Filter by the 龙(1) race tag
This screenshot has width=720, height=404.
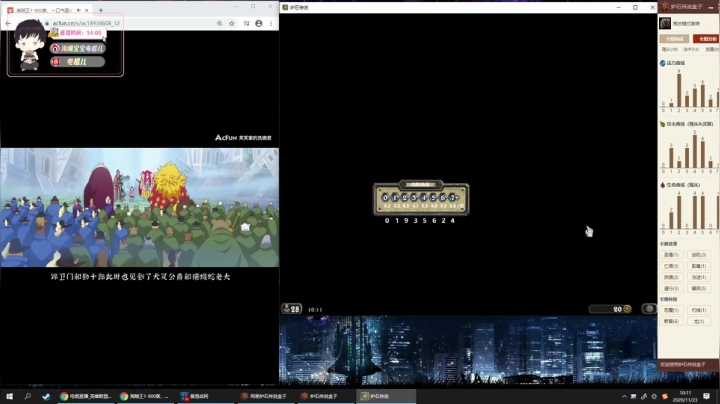pos(699,321)
